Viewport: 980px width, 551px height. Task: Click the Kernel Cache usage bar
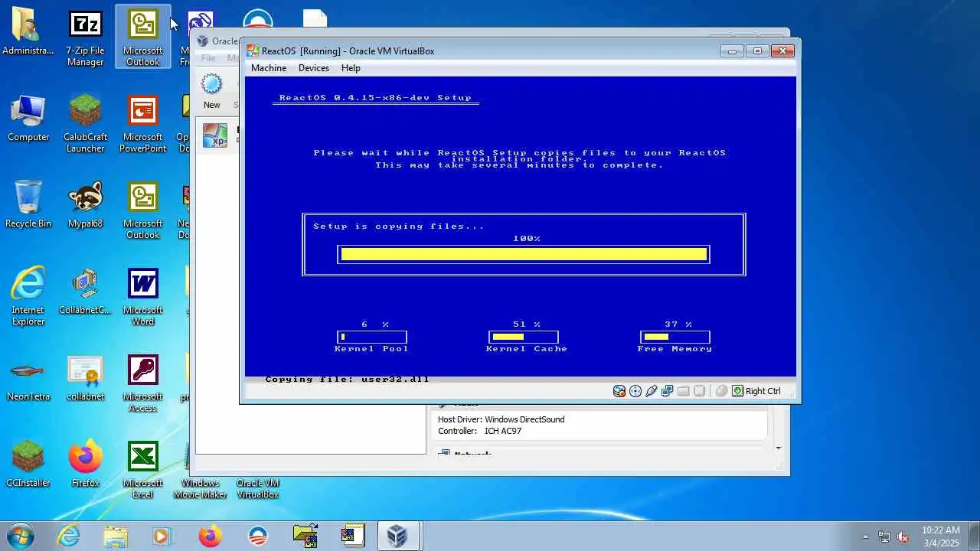524,337
